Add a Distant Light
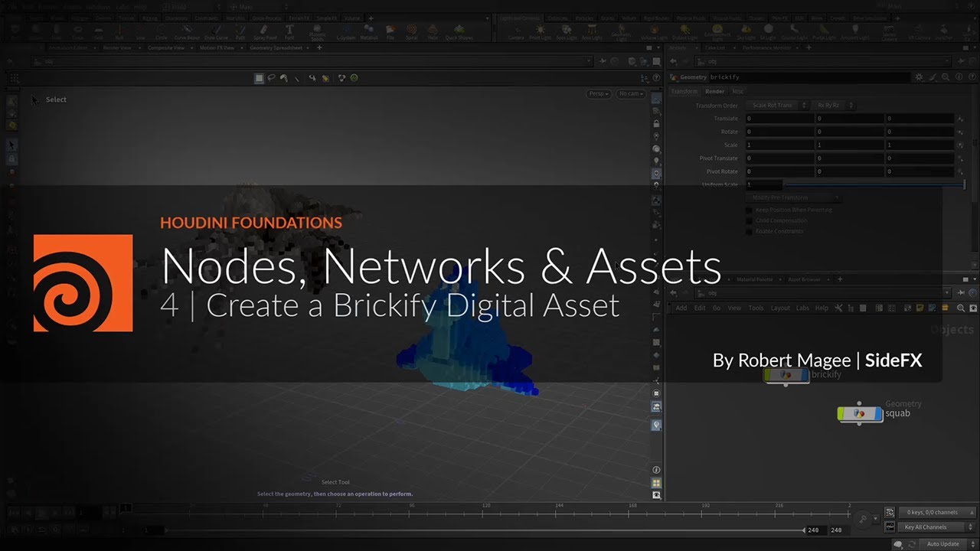980x551 pixels. [x=684, y=31]
